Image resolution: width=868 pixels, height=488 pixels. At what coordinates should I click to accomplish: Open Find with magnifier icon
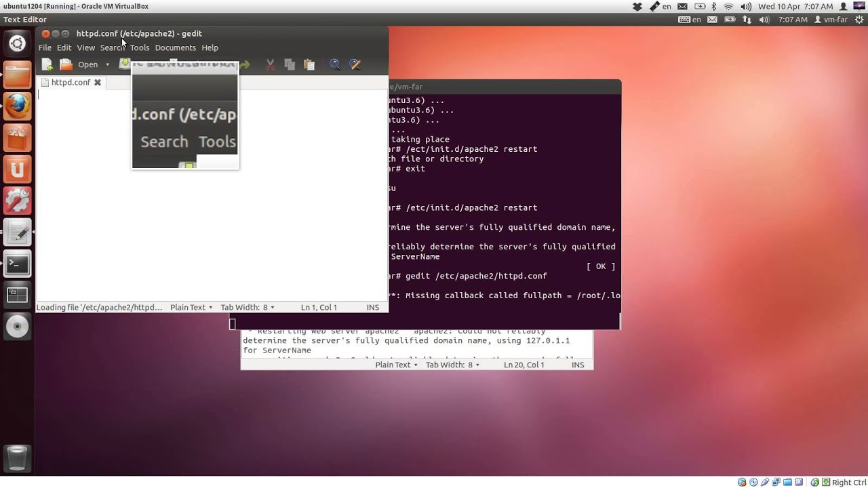coord(335,64)
